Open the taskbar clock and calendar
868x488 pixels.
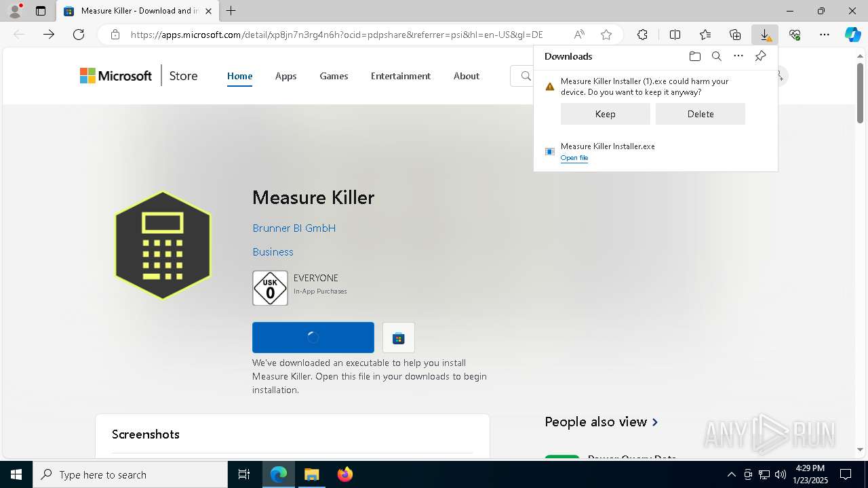pos(810,474)
